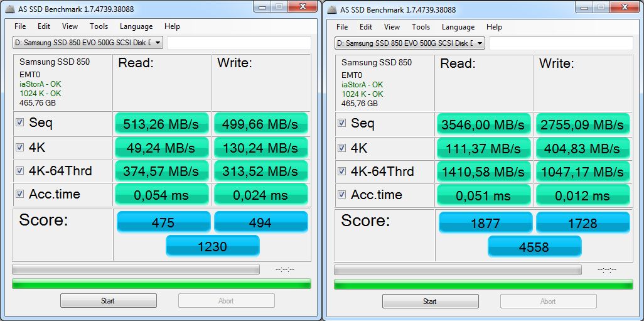This screenshot has height=321, width=644.
Task: Minimize the left AS SSD Benchmark window
Action: pos(262,6)
